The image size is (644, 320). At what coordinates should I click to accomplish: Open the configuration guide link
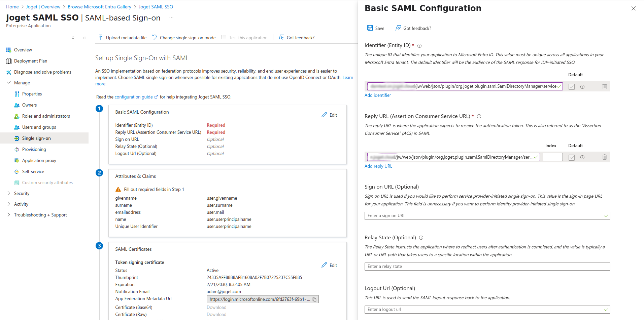(134, 97)
